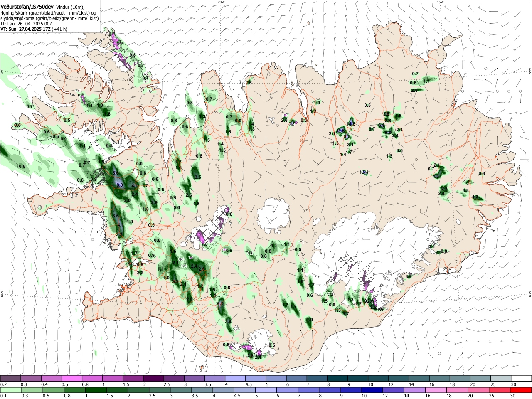Image resolution: width=532 pixels, height=399 pixels.
Task: Click the rain legend swatch for 0.1–0.3 mm
Action: (x=10, y=390)
